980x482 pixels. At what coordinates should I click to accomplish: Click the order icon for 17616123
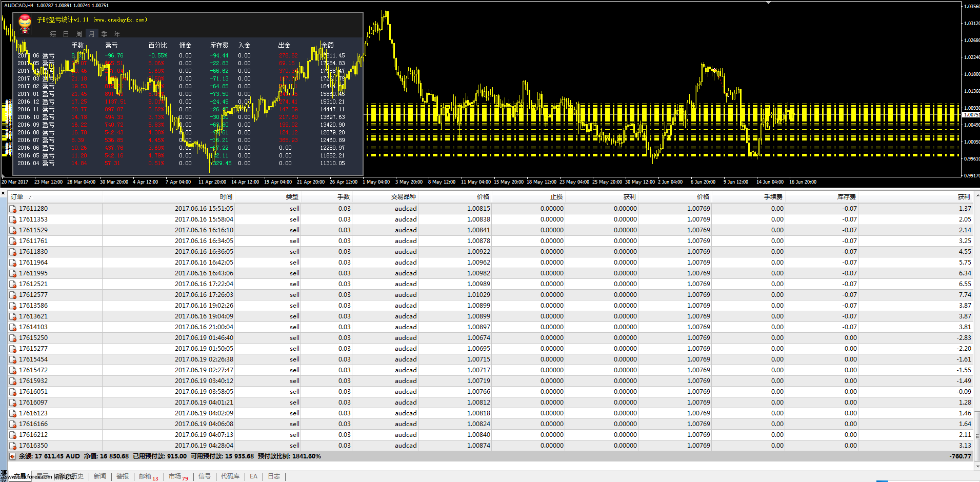tap(13, 413)
